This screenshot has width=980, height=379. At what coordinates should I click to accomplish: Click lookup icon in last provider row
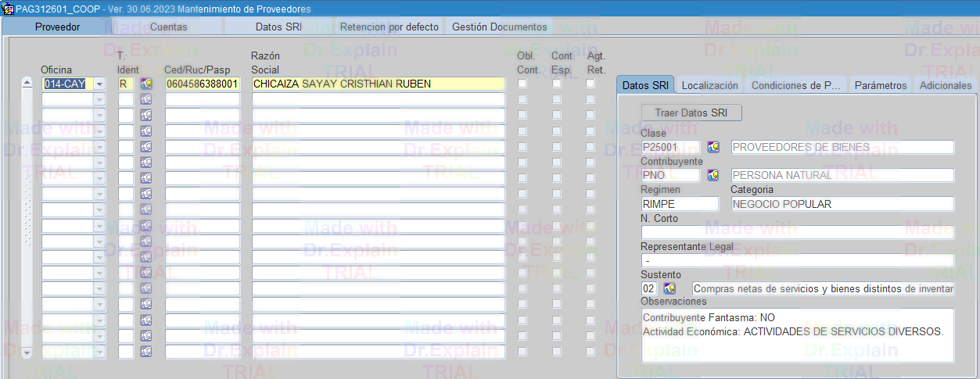[146, 352]
